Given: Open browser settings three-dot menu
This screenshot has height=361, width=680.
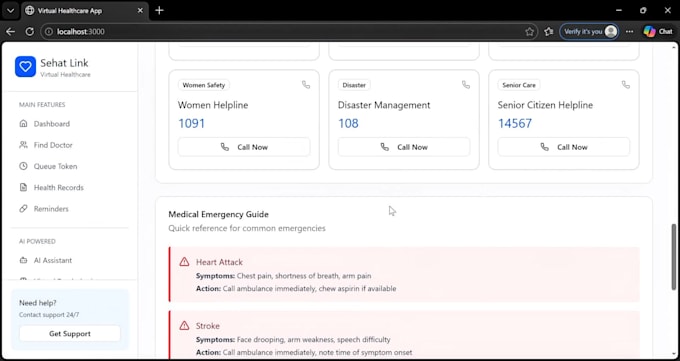Looking at the screenshot, I should tap(629, 32).
